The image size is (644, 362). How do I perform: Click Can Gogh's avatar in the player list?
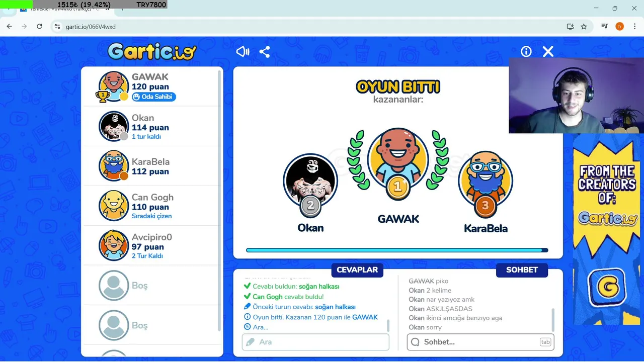coord(114,205)
